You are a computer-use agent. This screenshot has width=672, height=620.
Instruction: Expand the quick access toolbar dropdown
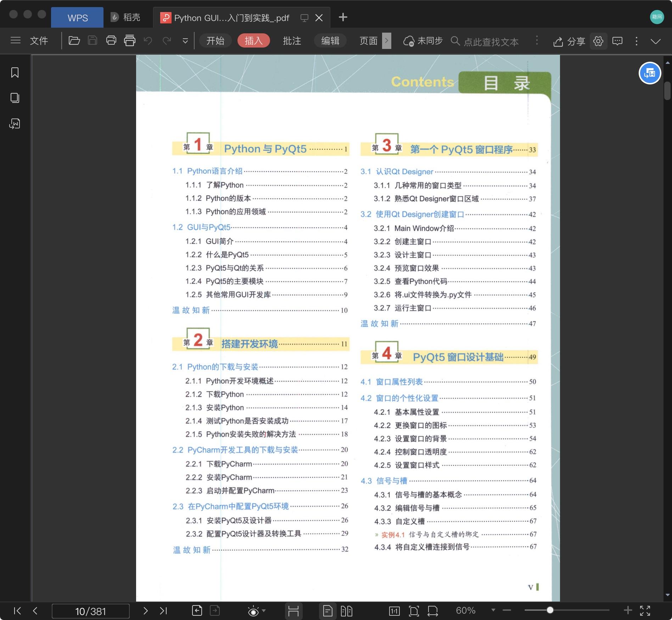[185, 41]
